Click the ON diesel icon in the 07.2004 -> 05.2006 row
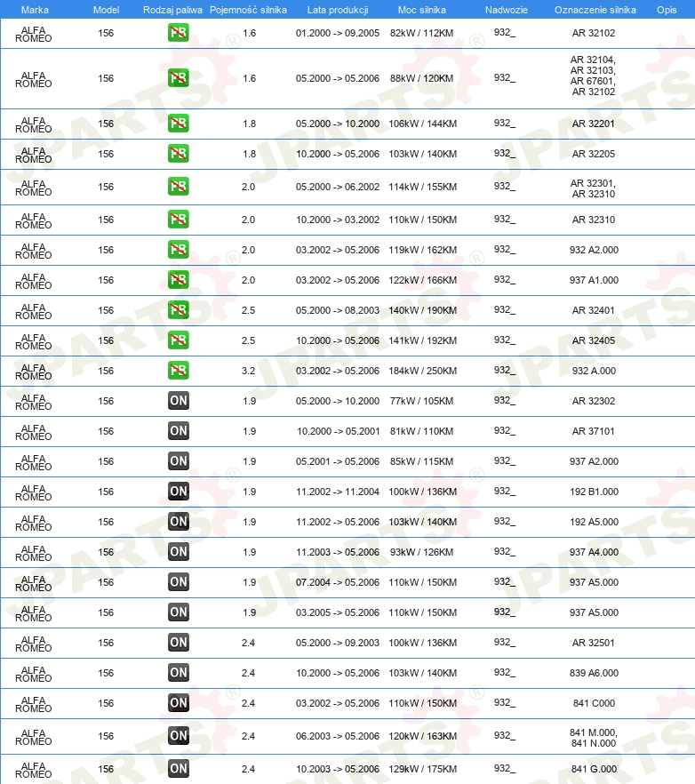The height and width of the screenshot is (784, 695). point(179,582)
